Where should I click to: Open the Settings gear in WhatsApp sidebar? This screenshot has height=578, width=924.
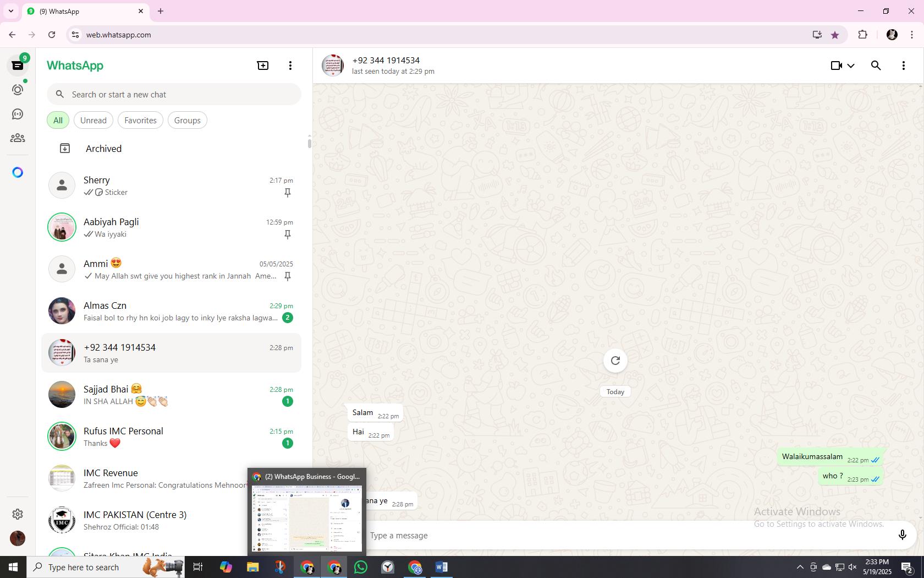point(18,514)
